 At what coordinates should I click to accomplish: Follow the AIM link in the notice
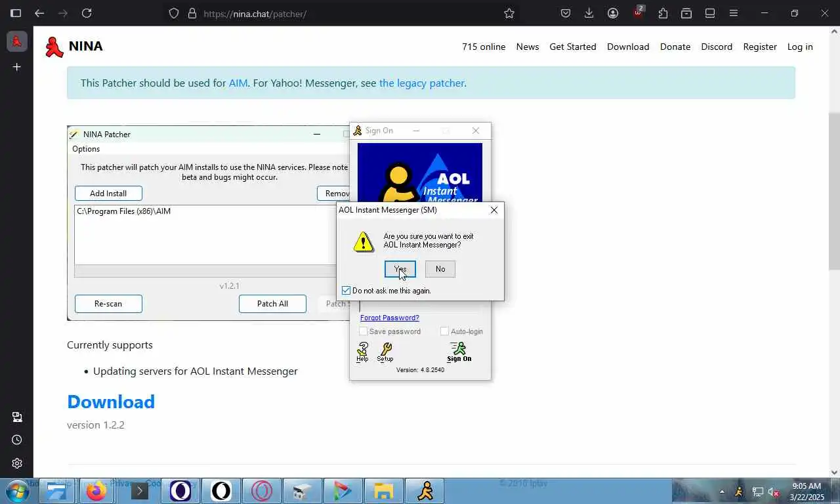click(x=238, y=83)
